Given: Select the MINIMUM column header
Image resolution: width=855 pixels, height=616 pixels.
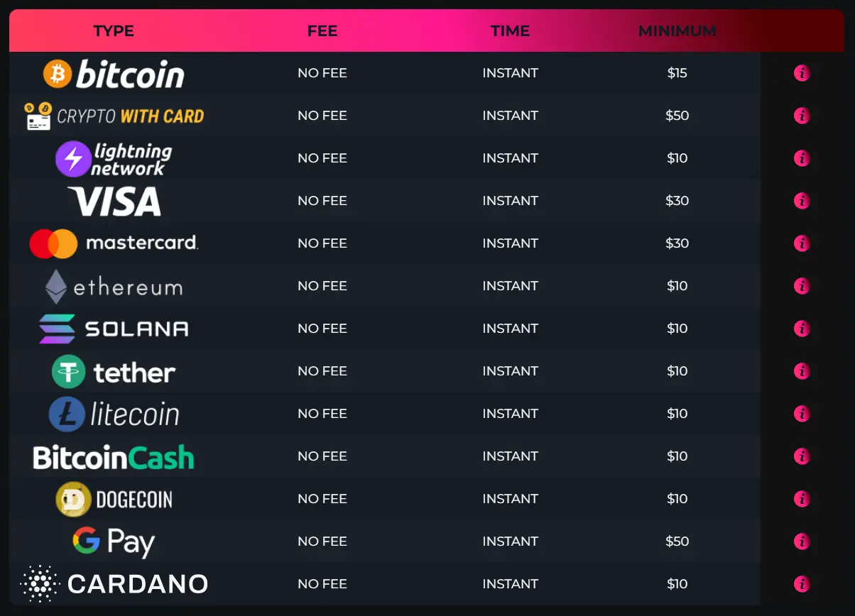Looking at the screenshot, I should 677,31.
